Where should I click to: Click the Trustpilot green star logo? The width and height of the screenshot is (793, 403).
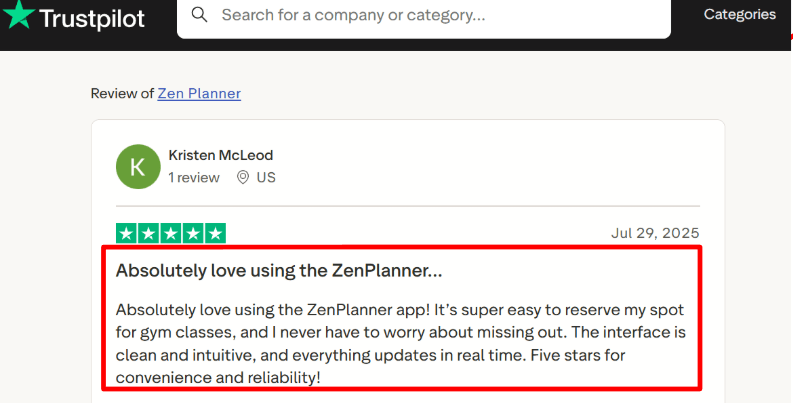(x=18, y=15)
